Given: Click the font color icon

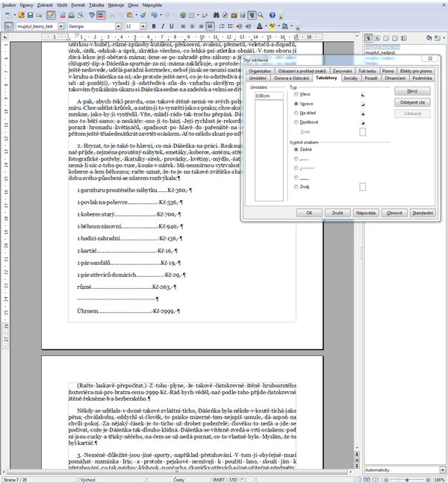Looking at the screenshot, I should [260, 25].
